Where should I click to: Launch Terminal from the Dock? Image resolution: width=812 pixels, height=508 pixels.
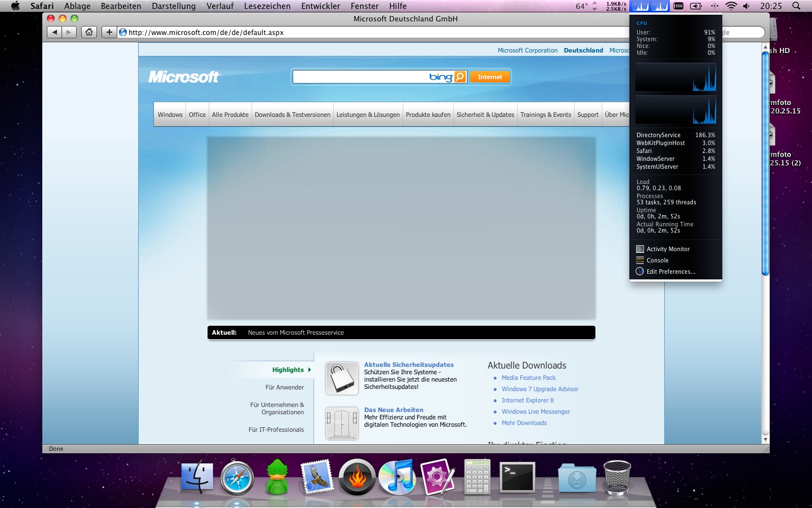click(x=517, y=477)
